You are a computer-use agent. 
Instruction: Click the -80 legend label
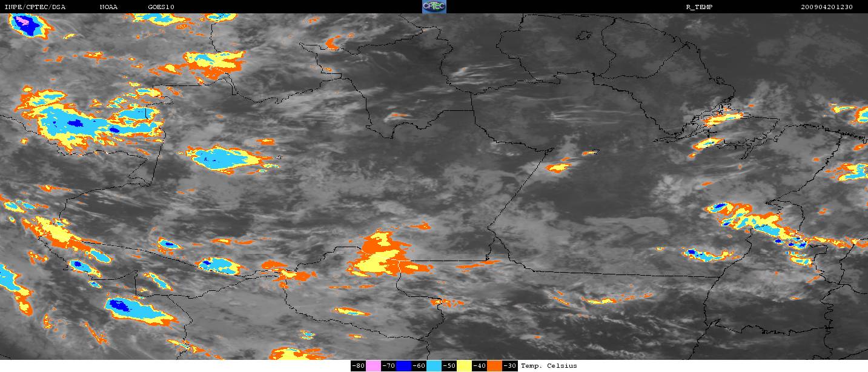(359, 366)
